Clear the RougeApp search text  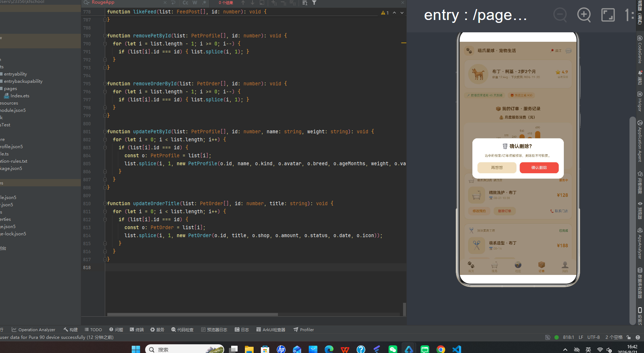coord(165,3)
